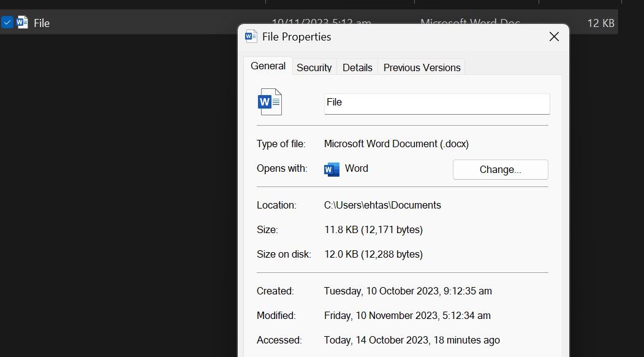Close the File Properties dialog
The height and width of the screenshot is (357, 644).
(554, 37)
